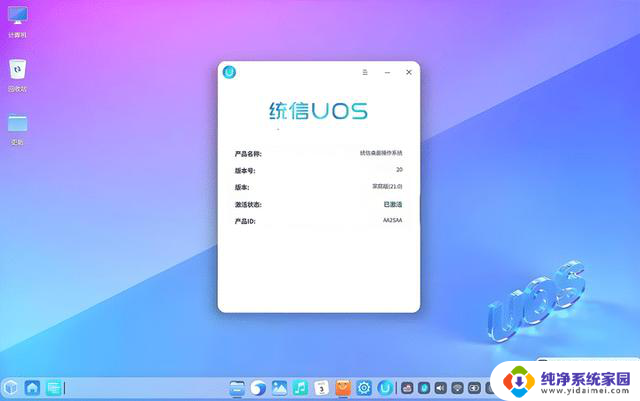Click the home icon in the dock

[32, 387]
